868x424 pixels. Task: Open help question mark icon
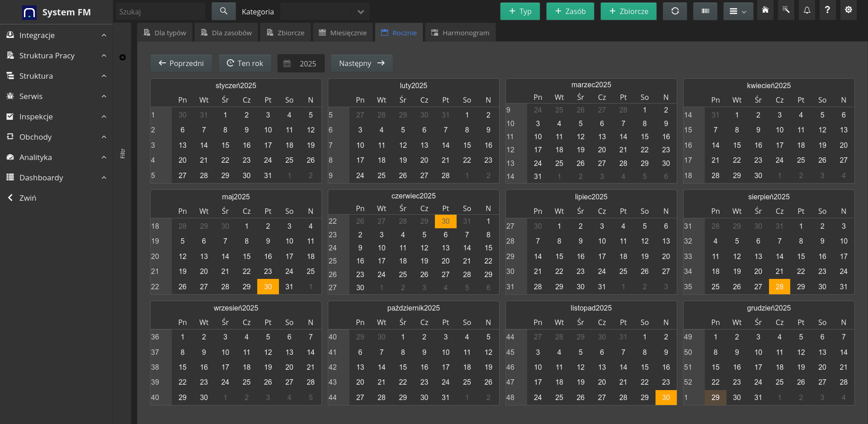[827, 10]
